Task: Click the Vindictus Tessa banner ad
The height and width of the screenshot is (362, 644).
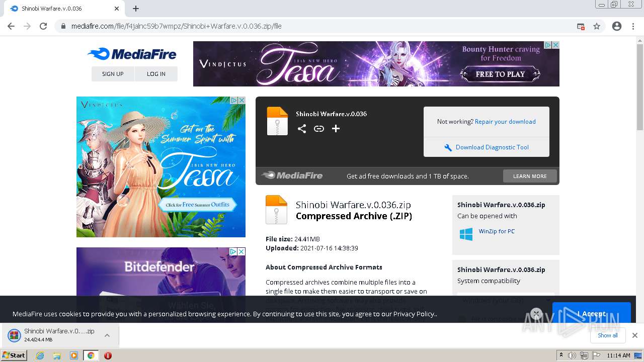Action: (376, 64)
